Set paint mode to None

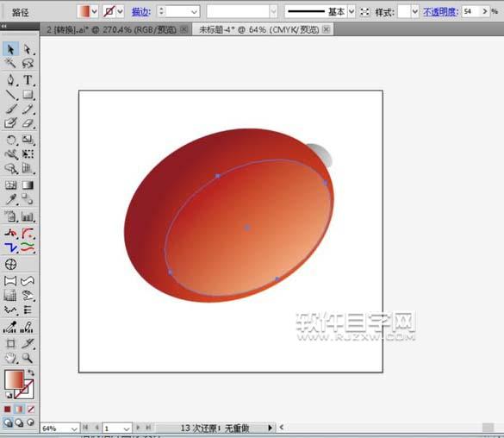pyautogui.click(x=31, y=409)
